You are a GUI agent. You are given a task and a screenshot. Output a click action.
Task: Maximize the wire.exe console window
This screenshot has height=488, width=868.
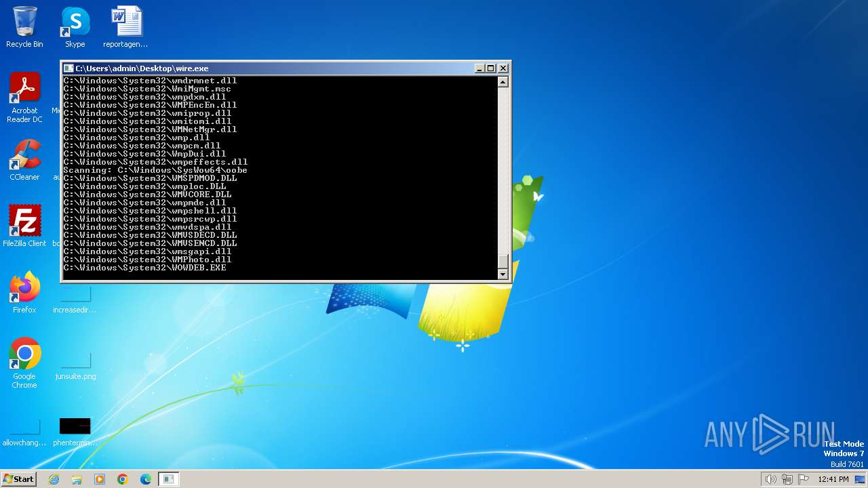tap(491, 68)
